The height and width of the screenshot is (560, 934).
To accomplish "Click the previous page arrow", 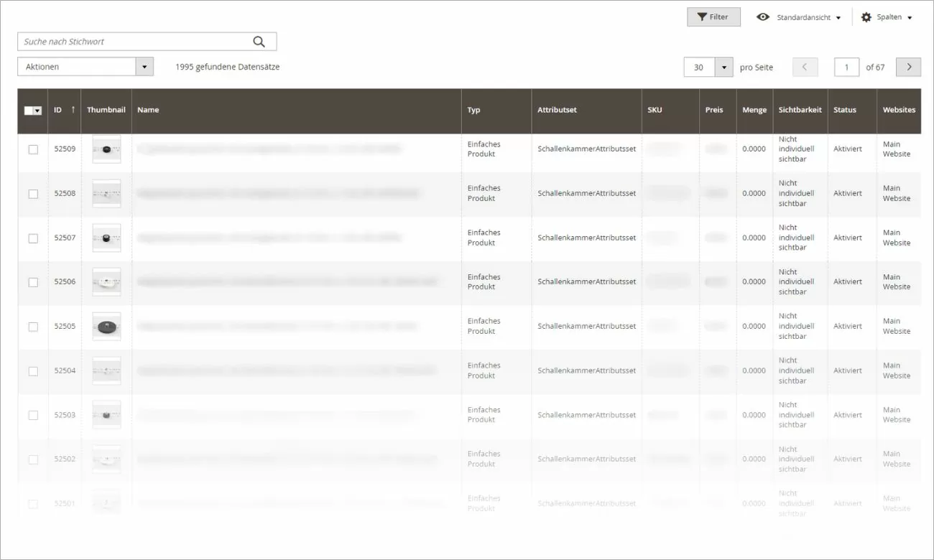I will tap(805, 67).
